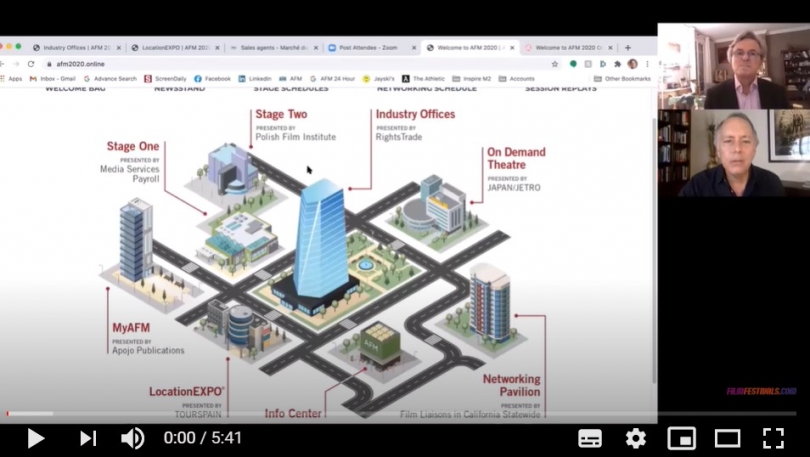Open the extensions puzzle piece menu
810x457 pixels.
617,64
